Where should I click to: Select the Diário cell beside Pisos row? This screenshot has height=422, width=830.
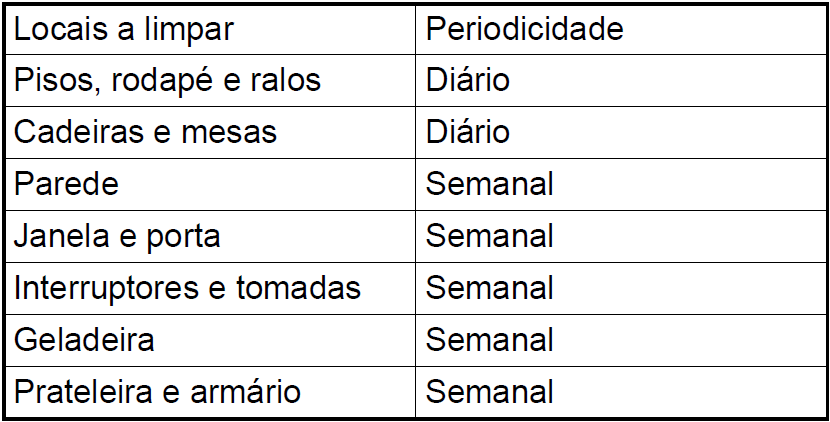[468, 80]
